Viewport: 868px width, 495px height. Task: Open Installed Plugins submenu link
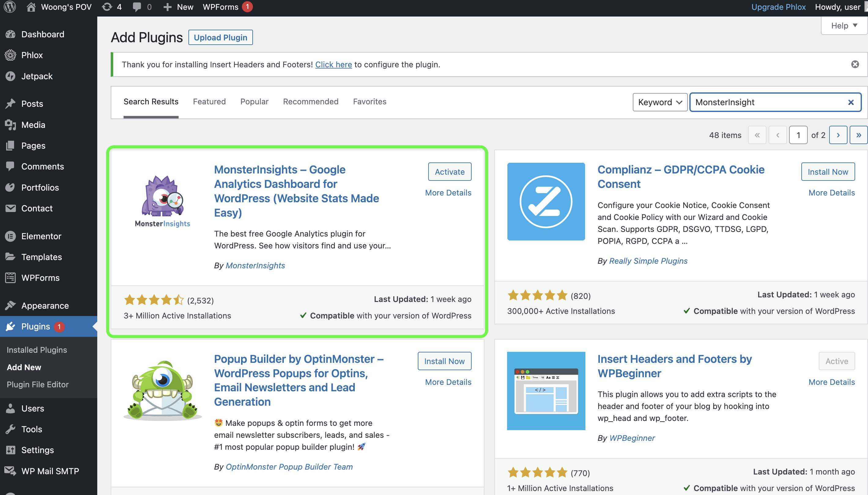pyautogui.click(x=37, y=349)
